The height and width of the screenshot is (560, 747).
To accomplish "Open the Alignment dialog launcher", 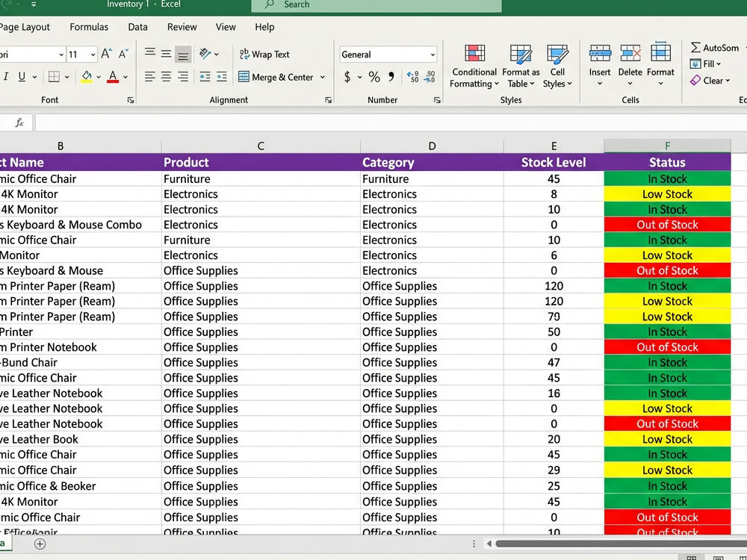I will coord(328,100).
